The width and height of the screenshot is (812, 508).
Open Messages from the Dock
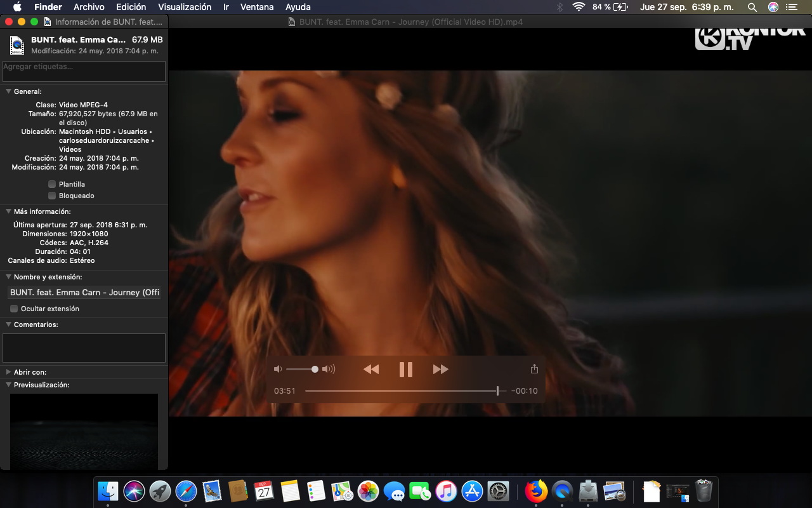[x=394, y=491]
